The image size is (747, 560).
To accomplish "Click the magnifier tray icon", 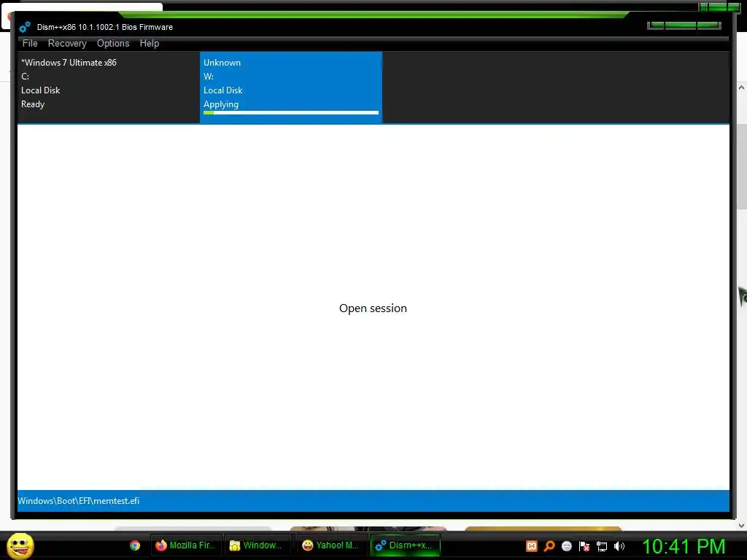I will click(x=549, y=546).
